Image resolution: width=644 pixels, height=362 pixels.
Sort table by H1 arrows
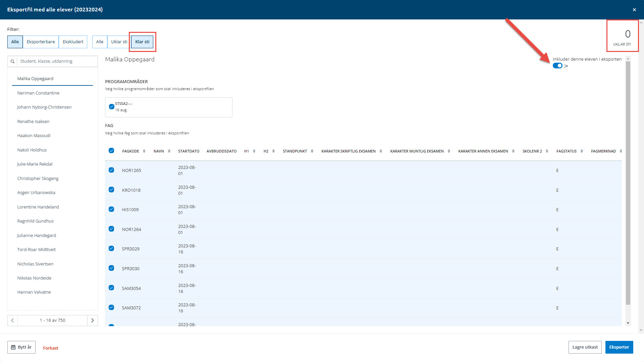[254, 151]
